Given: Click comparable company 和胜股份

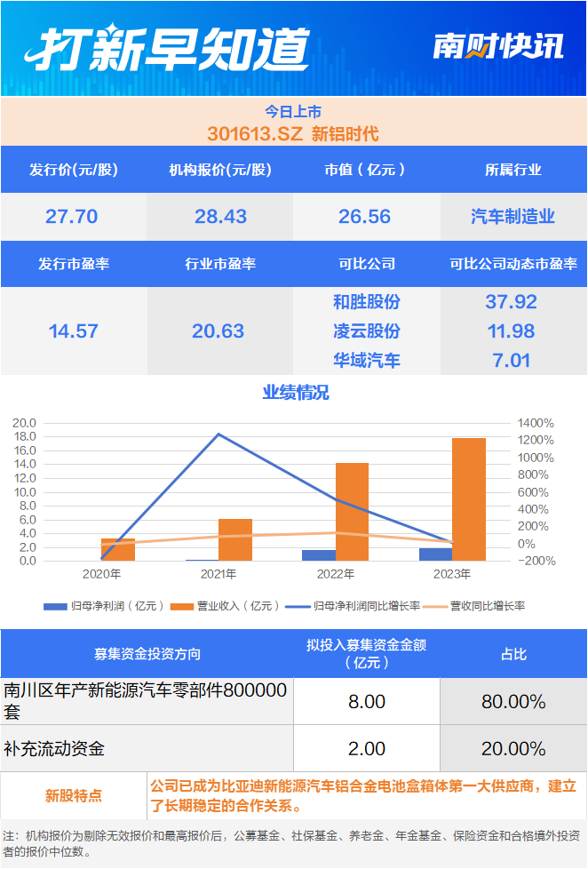Looking at the screenshot, I should point(367,301).
